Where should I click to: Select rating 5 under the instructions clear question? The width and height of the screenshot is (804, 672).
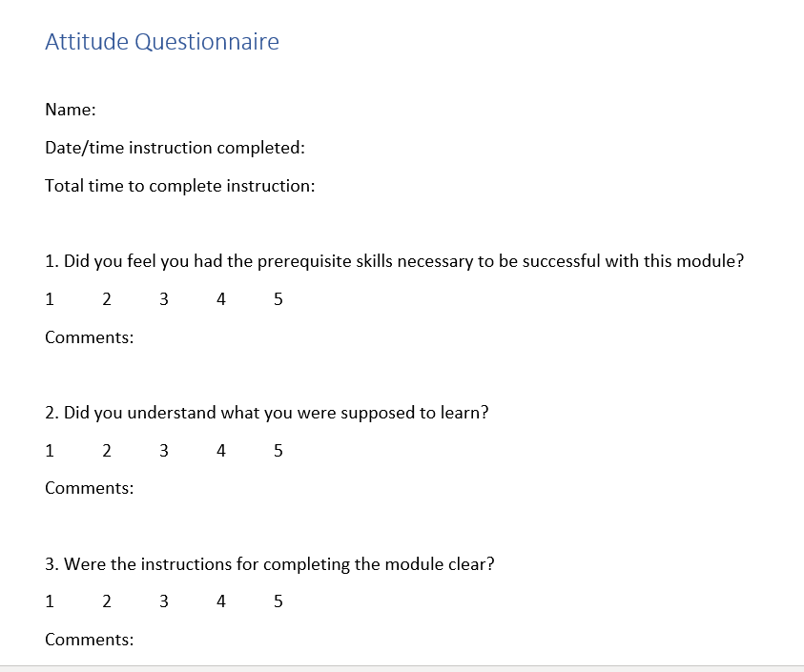[278, 601]
